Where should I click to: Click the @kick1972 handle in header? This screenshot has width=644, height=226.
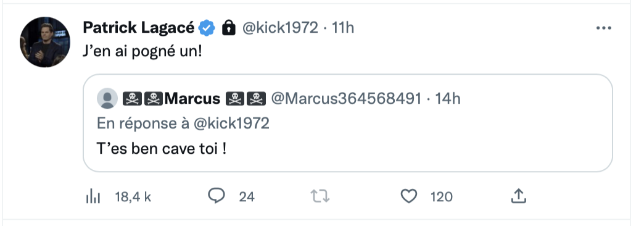coord(281,28)
